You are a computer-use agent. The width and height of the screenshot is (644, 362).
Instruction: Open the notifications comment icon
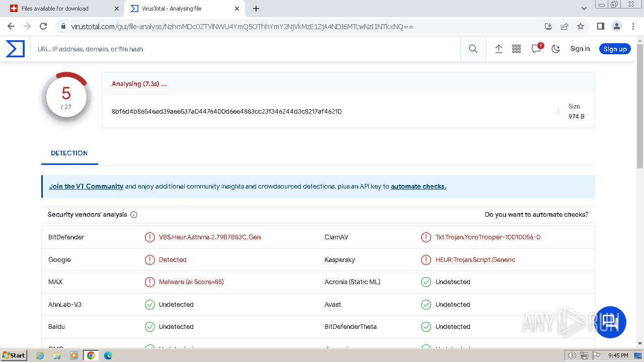pyautogui.click(x=536, y=48)
